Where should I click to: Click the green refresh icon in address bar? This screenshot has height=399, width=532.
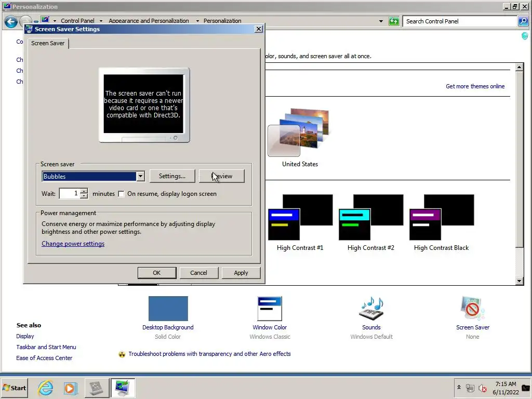[394, 21]
